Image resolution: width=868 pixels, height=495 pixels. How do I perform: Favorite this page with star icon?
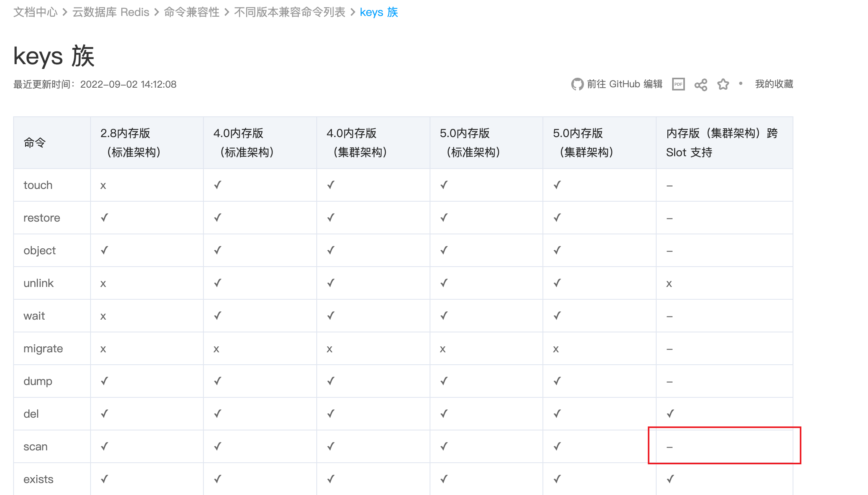[x=723, y=84]
